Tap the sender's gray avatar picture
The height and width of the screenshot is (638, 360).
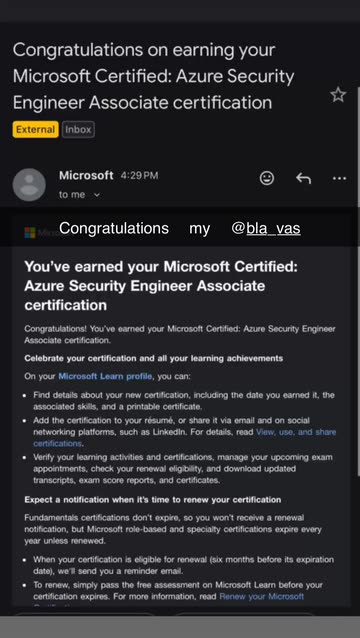click(x=29, y=185)
